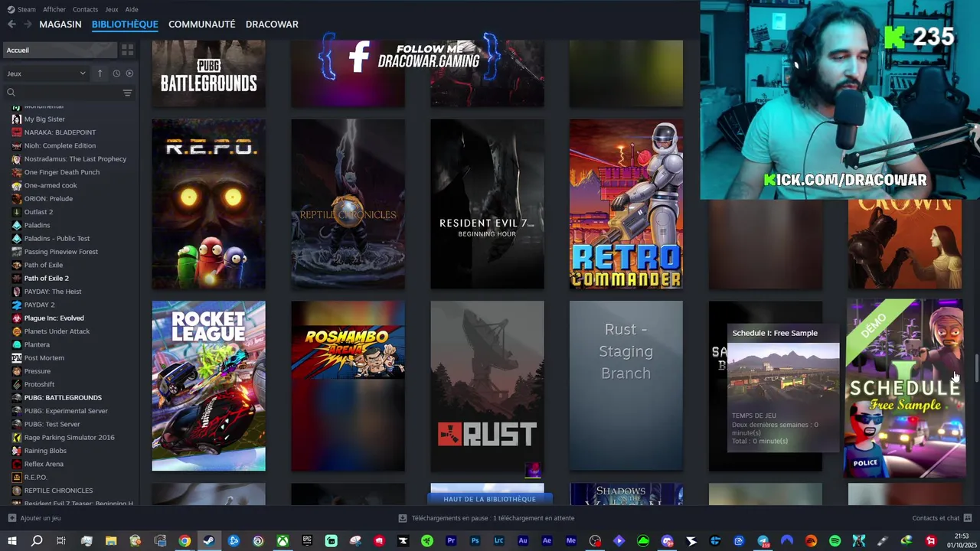Switch to the COMMUNAUTÉ tab

[x=201, y=24]
